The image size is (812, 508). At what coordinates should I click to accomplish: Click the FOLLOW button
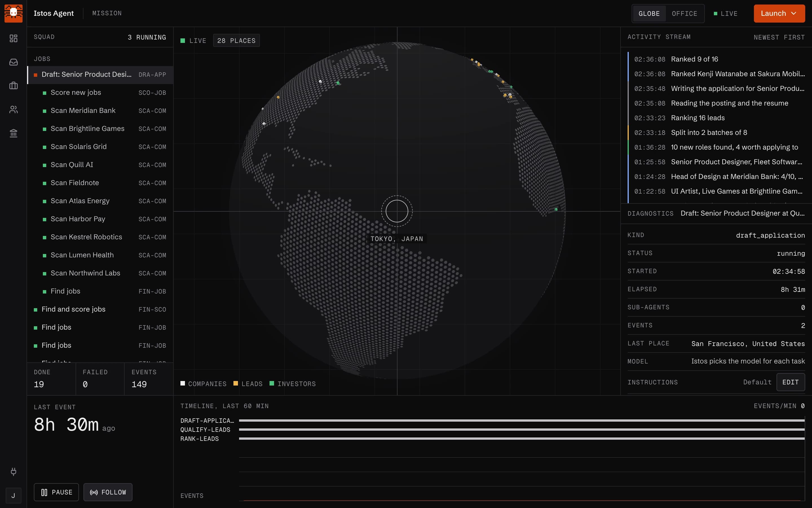click(x=108, y=492)
